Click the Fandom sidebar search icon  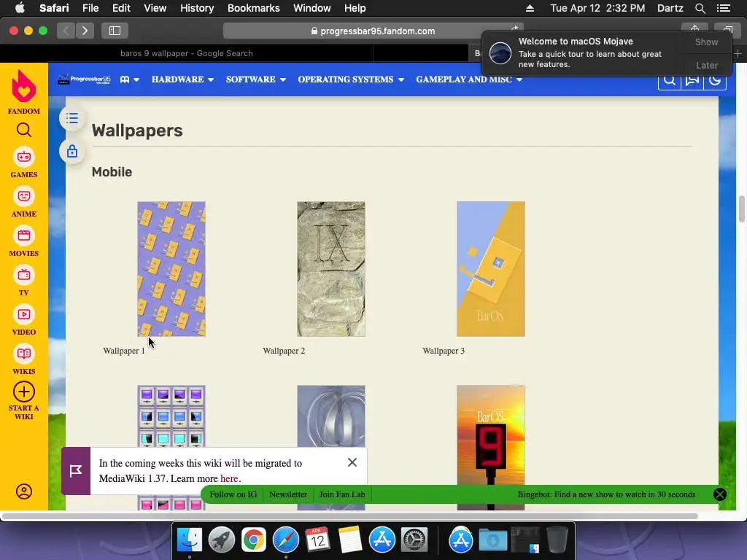point(24,130)
